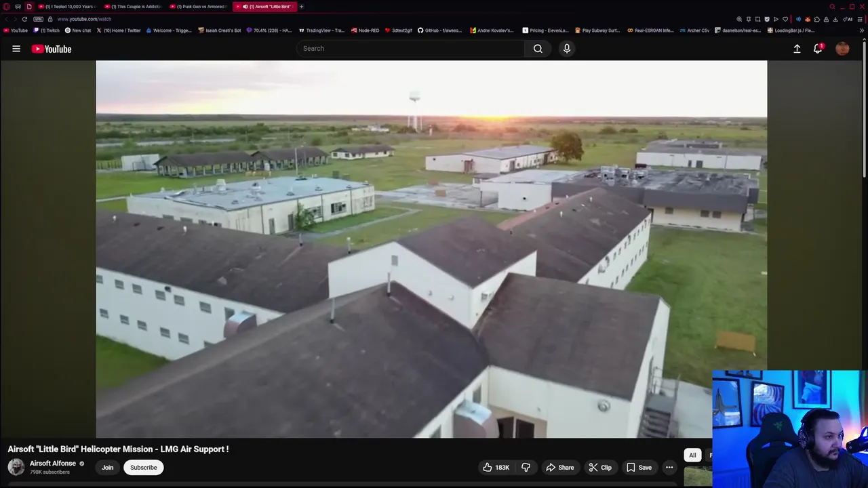Share this video
This screenshot has width=868, height=488.
pos(560,467)
